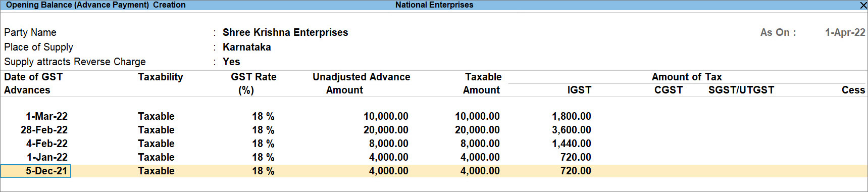Click 18 % GST rate for 1-Jan-22
868x192 pixels.
pos(263,157)
